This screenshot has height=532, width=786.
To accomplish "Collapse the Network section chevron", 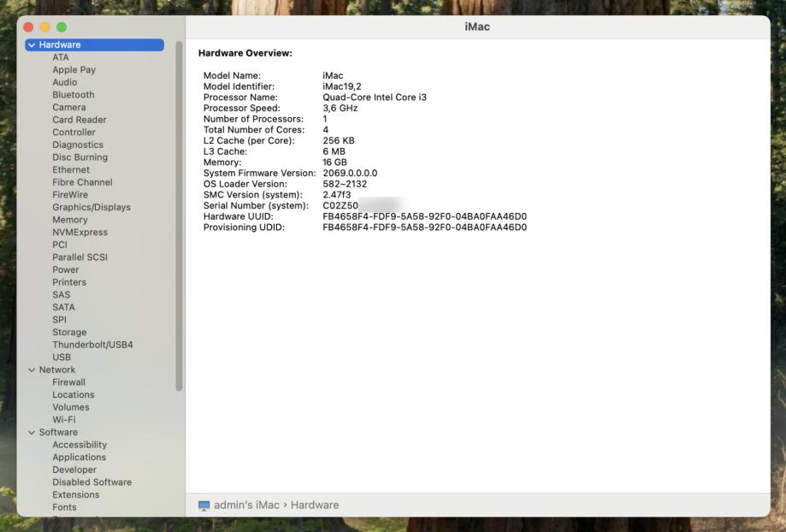I will click(x=32, y=370).
